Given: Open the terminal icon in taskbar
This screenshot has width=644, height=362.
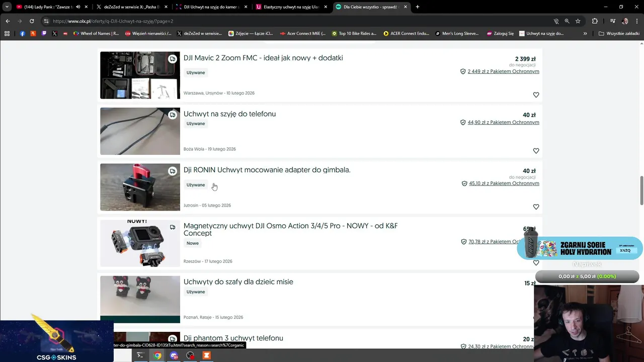Looking at the screenshot, I should (140, 355).
